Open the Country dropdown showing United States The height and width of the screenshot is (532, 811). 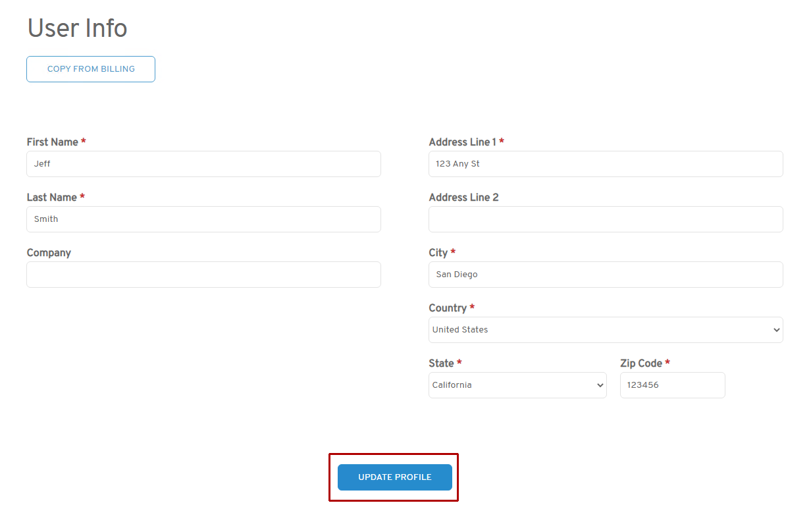605,330
